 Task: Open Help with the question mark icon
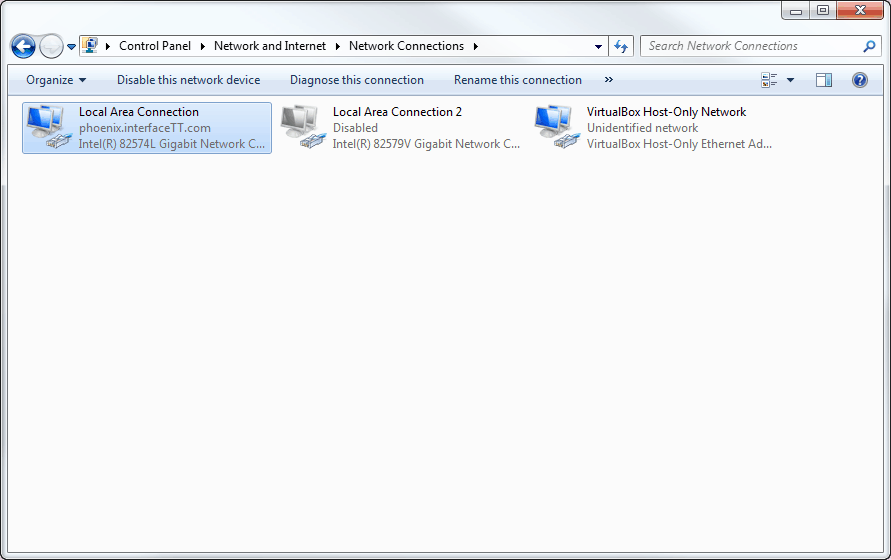point(860,80)
